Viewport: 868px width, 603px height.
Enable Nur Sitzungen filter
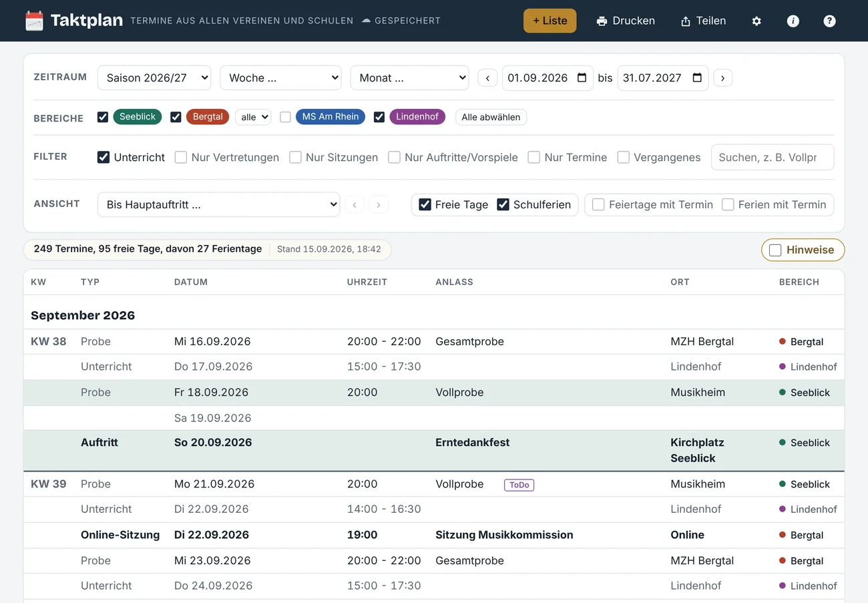[295, 158]
